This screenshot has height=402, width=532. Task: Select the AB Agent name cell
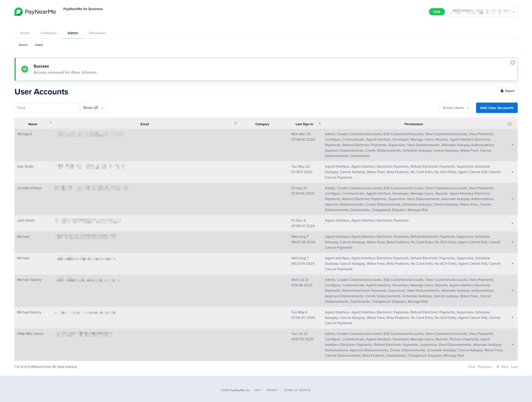click(x=25, y=134)
